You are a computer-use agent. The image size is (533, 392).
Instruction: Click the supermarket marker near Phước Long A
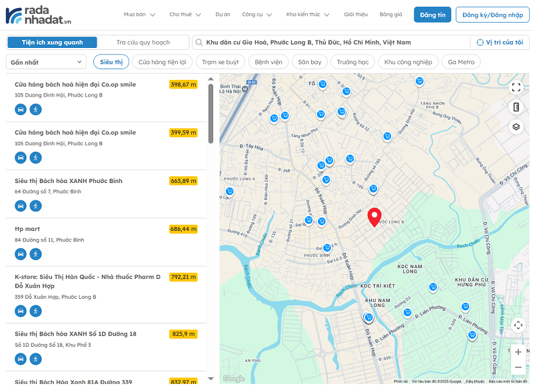click(229, 191)
